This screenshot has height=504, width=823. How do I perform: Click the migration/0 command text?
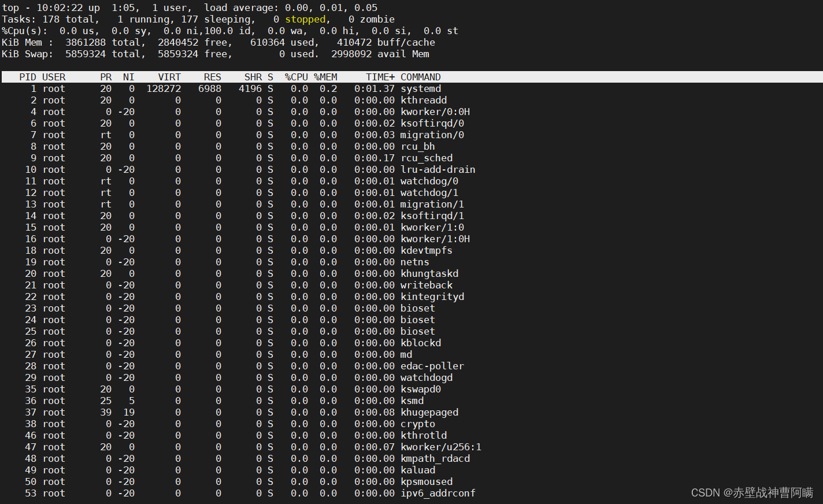(x=432, y=135)
